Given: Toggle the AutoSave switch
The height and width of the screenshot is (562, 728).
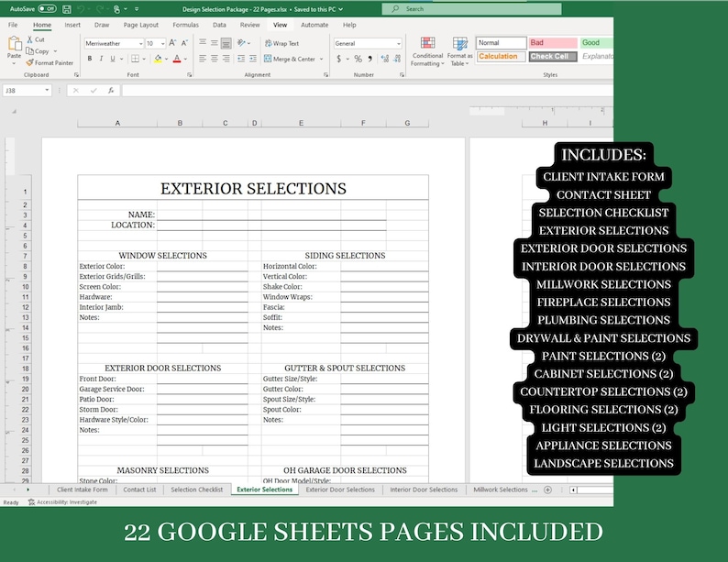Looking at the screenshot, I should click(x=47, y=9).
